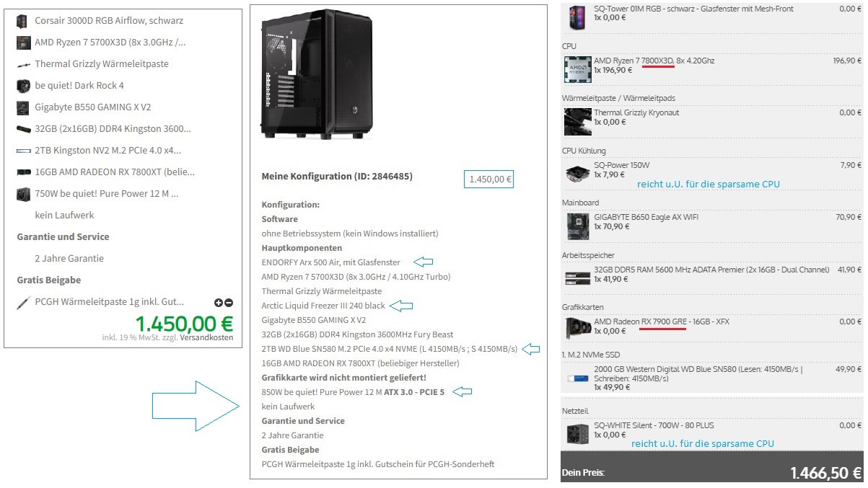Click the WD Blue SN580 SSD thumbnail
Image resolution: width=868 pixels, height=488 pixels.
pos(577,378)
